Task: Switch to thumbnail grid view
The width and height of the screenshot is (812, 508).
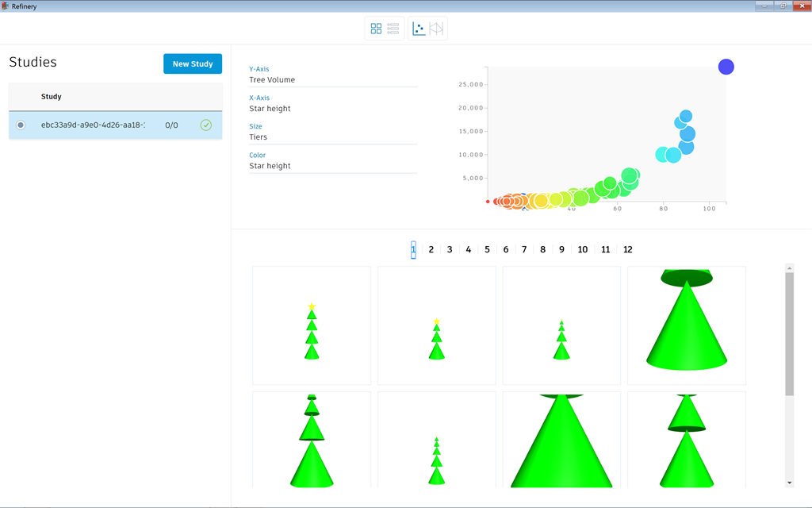Action: (x=376, y=29)
